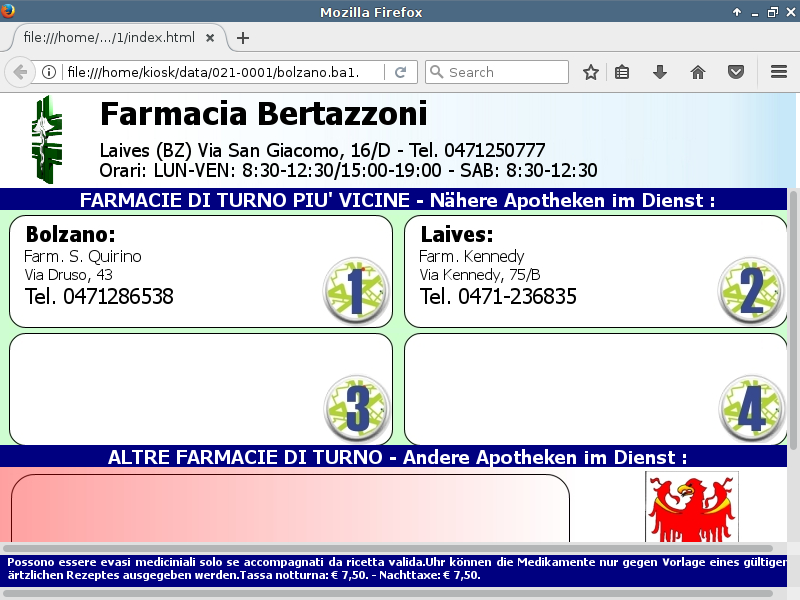Click the map marker number 3 icon

[x=356, y=409]
